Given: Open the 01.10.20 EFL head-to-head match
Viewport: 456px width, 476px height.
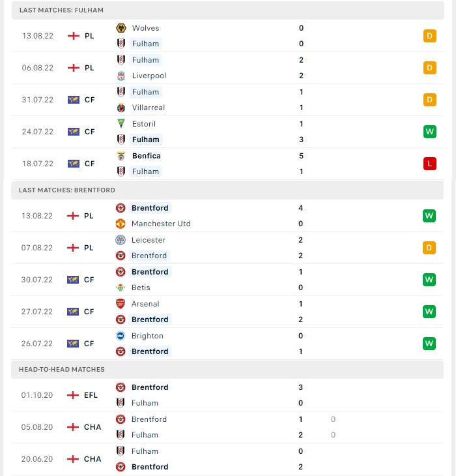Looking at the screenshot, I should 227,395.
